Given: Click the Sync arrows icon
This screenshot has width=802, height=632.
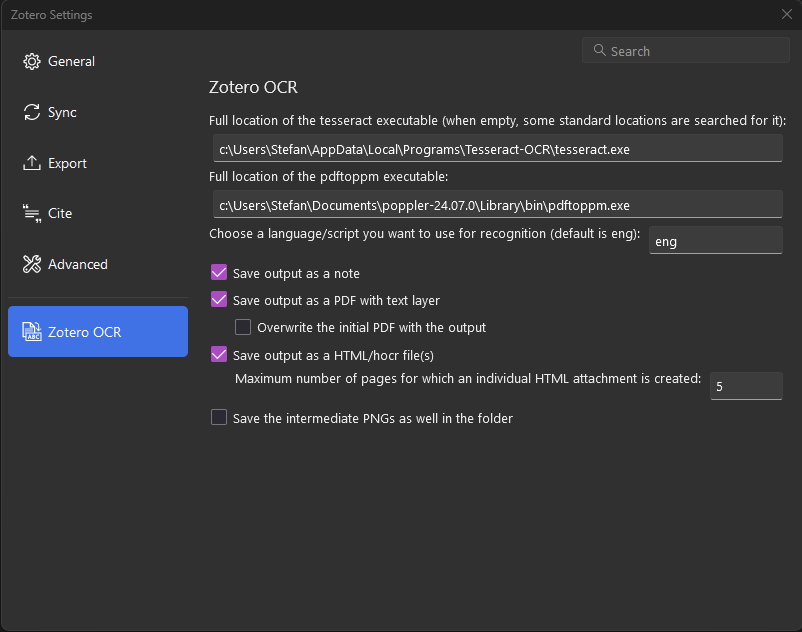Looking at the screenshot, I should point(32,112).
